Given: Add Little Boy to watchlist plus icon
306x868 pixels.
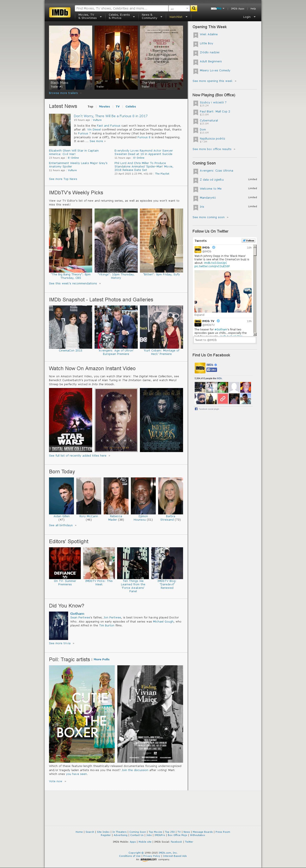Looking at the screenshot, I should click(196, 44).
